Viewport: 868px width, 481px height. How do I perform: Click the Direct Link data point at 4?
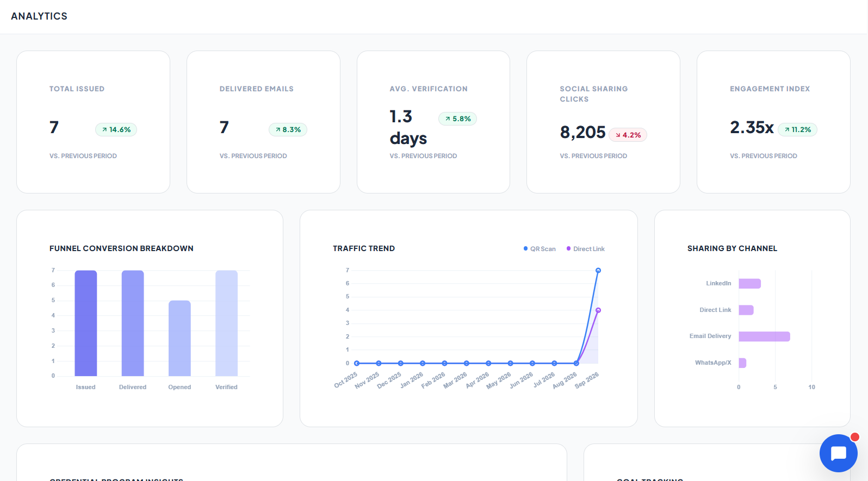pos(598,310)
